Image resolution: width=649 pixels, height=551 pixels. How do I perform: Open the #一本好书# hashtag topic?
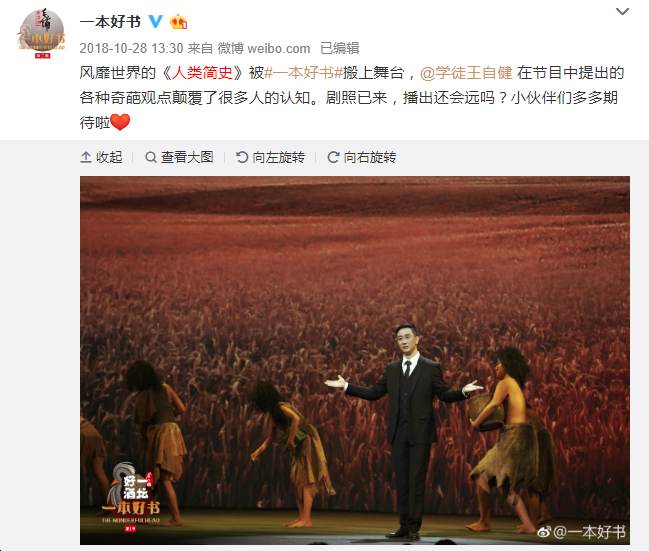(304, 73)
